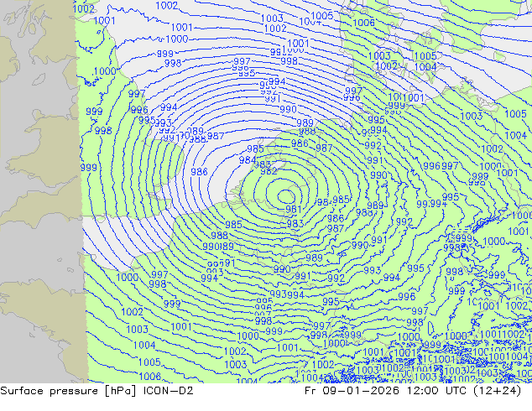532x411 pixels.
Task: Click the innermost closed isobar circle of the low
Action: [286, 196]
